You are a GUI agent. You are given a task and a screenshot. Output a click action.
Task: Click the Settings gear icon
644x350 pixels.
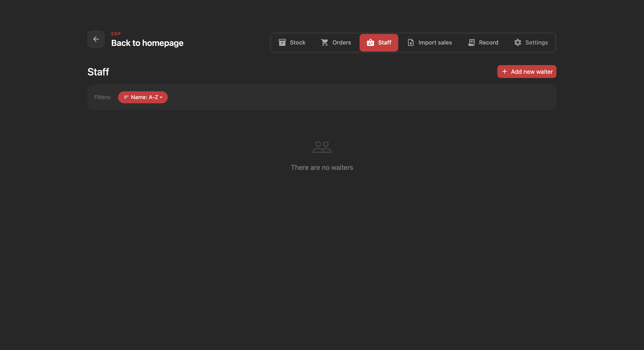coord(518,42)
